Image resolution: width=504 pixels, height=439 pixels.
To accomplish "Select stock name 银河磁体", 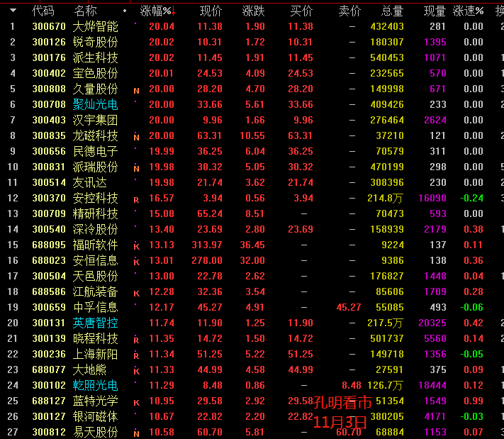I will coord(96,416).
